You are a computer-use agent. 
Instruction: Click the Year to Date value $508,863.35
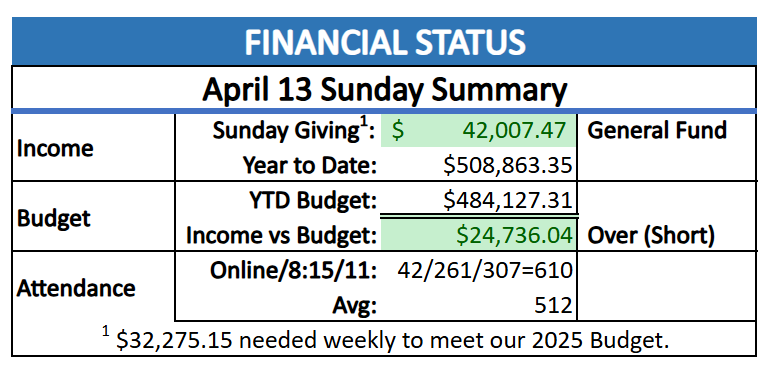point(508,166)
